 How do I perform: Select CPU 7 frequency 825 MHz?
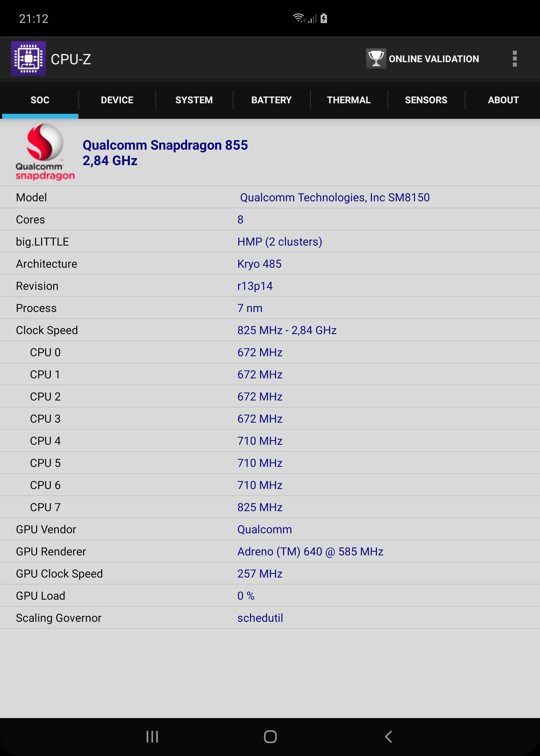[x=260, y=507]
